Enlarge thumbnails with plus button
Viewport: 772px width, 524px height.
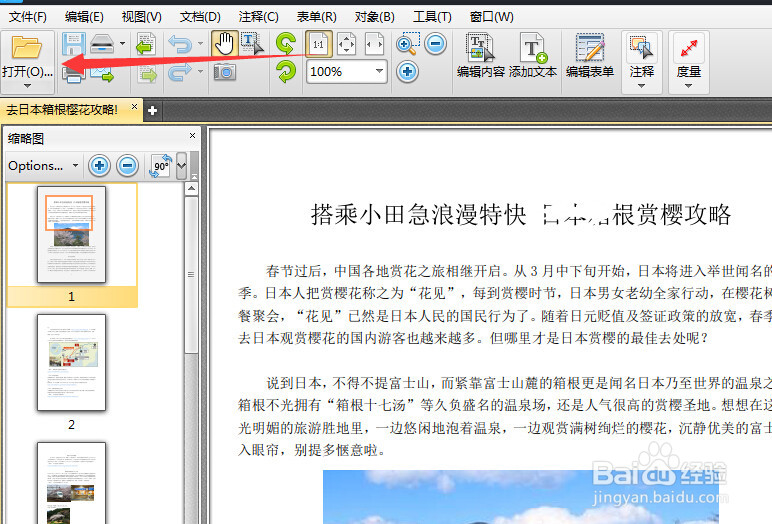tap(99, 165)
